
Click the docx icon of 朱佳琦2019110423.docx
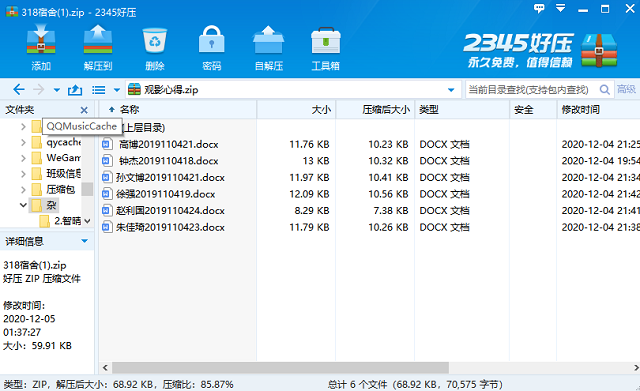pyautogui.click(x=107, y=227)
